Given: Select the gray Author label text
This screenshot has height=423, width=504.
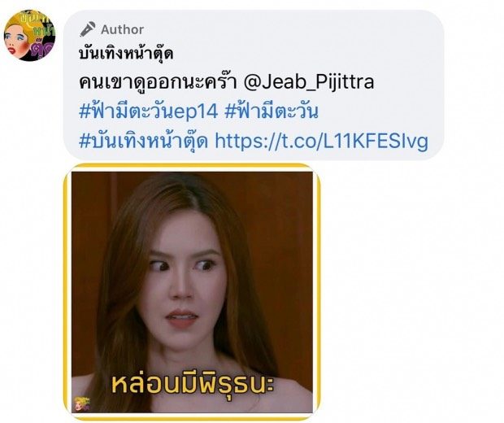Looking at the screenshot, I should [123, 29].
